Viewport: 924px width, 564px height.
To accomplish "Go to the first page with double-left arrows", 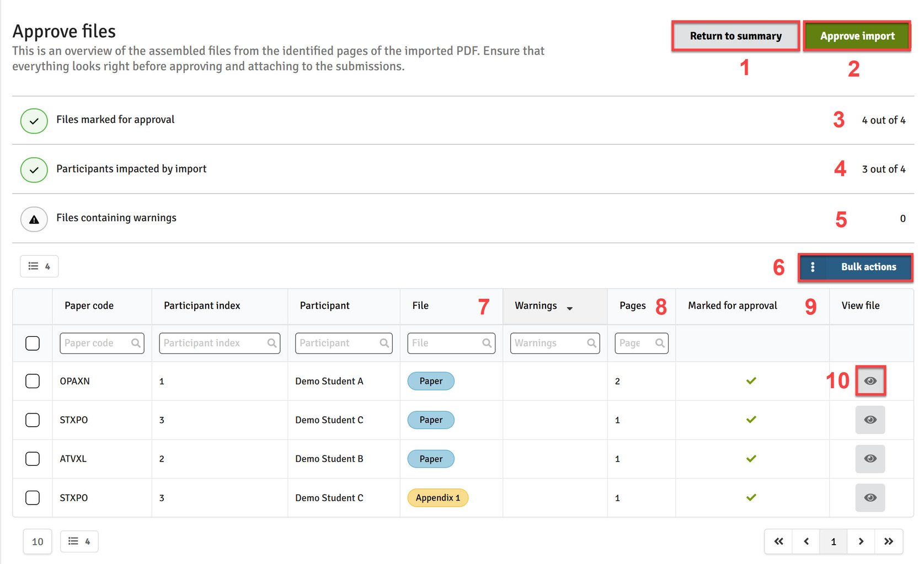I will tap(778, 541).
